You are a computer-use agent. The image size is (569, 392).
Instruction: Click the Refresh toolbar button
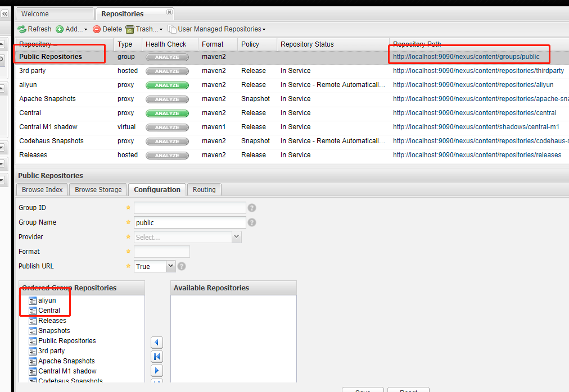coord(34,29)
